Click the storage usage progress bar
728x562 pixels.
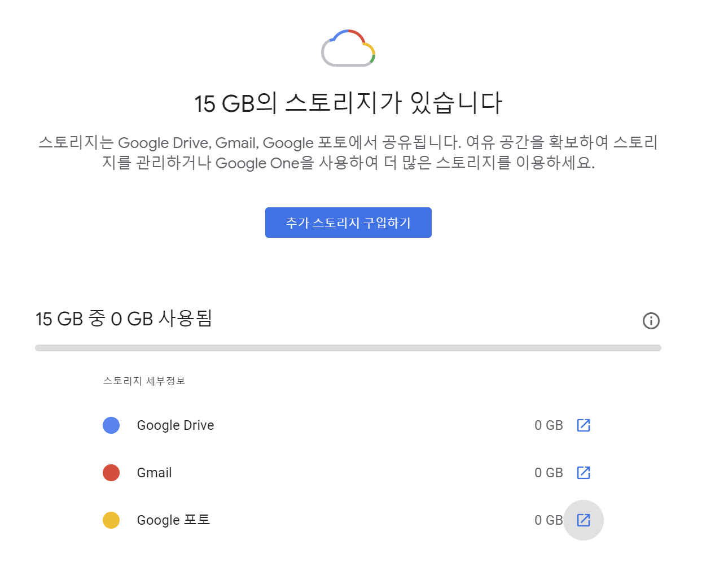(x=348, y=348)
